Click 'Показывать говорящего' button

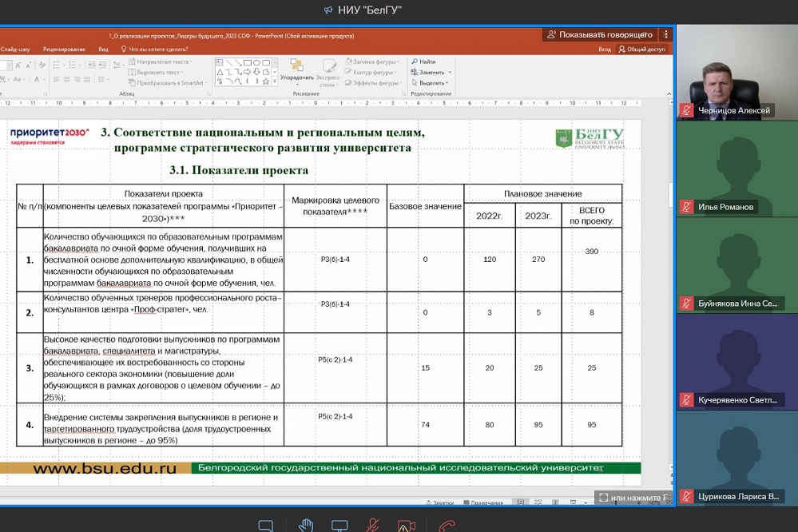click(600, 34)
